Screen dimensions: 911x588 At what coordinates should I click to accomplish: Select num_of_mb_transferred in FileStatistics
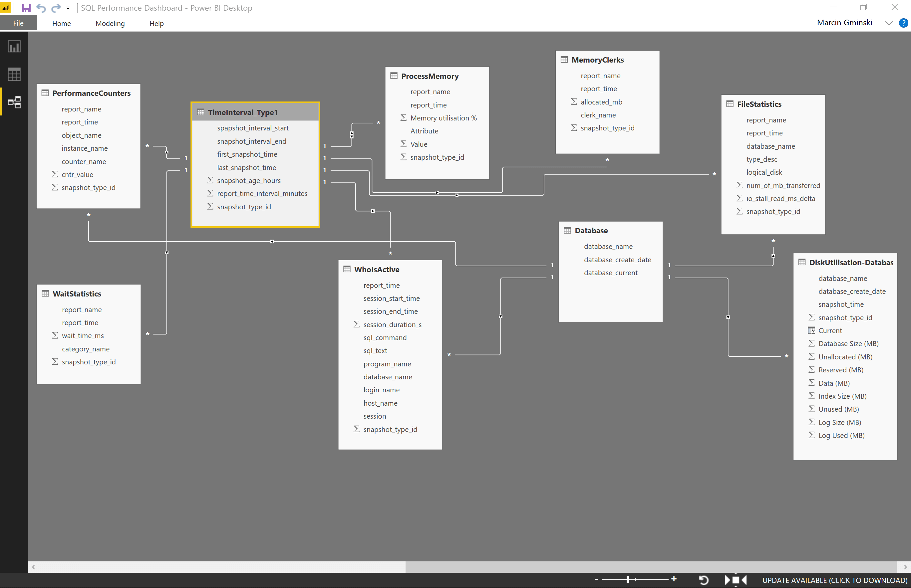tap(783, 186)
